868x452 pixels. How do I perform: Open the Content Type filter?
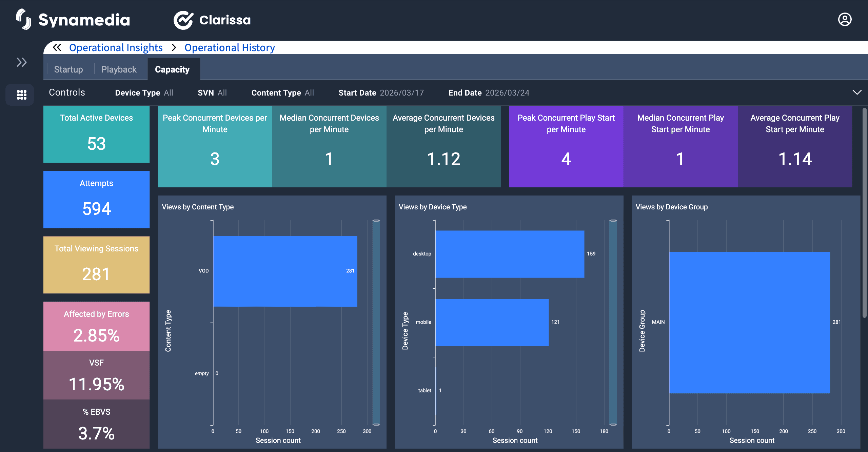point(282,93)
